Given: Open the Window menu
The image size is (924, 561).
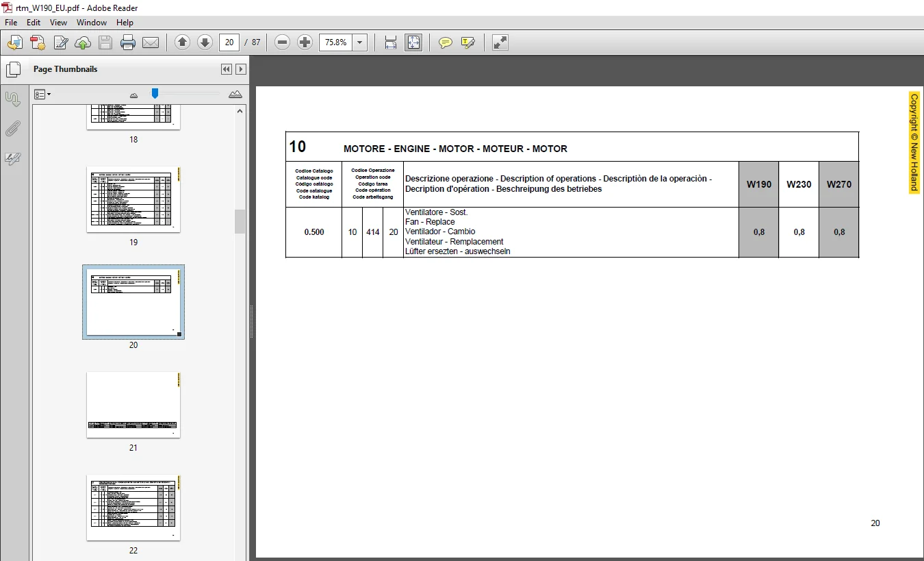Looking at the screenshot, I should (92, 23).
